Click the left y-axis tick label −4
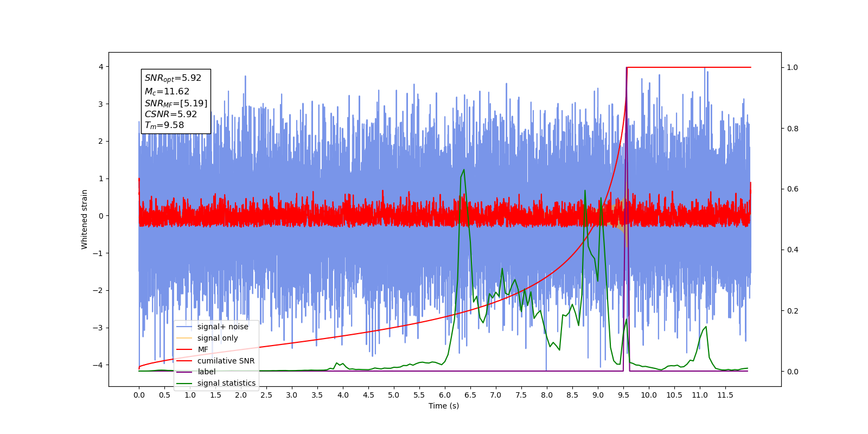The image size is (868, 434). click(98, 365)
